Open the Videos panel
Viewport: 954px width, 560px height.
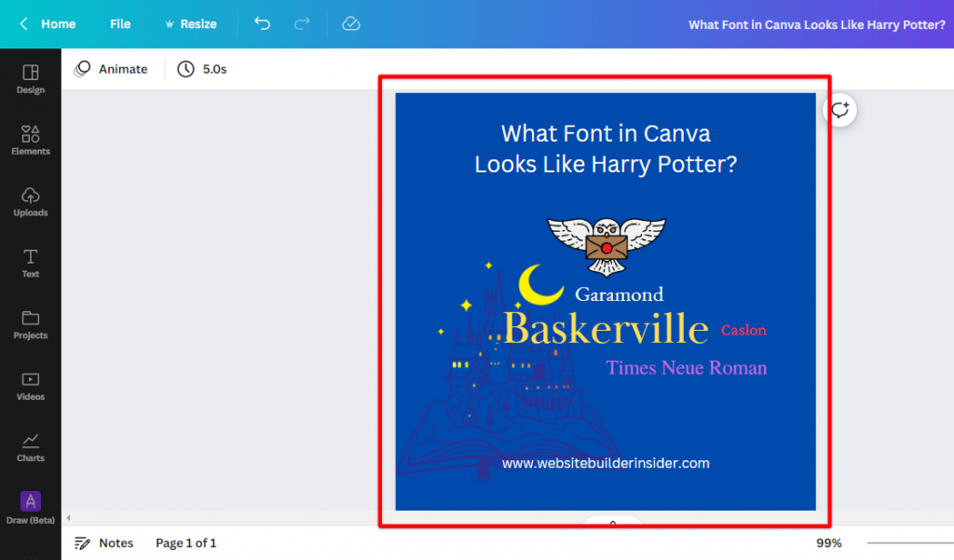[x=30, y=386]
